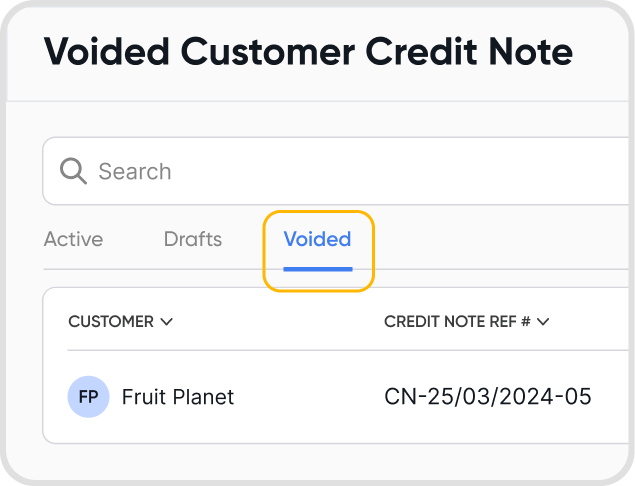Screen dimensions: 635x486
Task: Click the 'Search' placeholder text
Action: pos(135,171)
